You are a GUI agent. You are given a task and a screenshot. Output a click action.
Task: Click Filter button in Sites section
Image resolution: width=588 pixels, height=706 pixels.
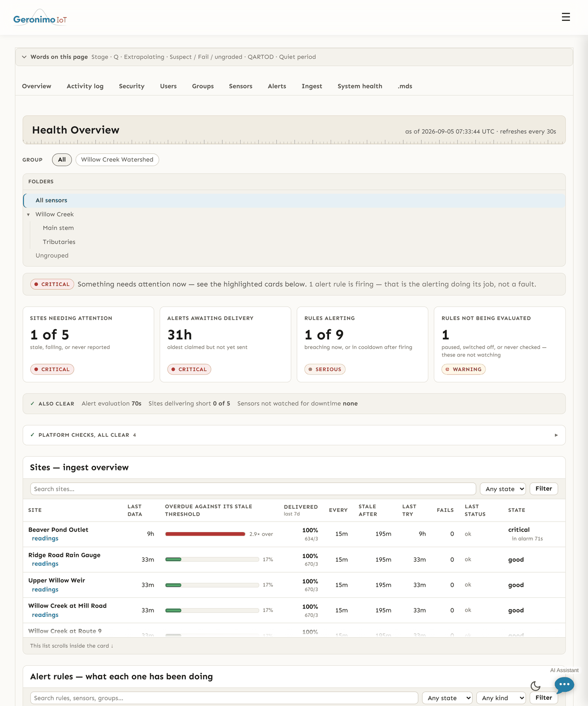coord(544,488)
